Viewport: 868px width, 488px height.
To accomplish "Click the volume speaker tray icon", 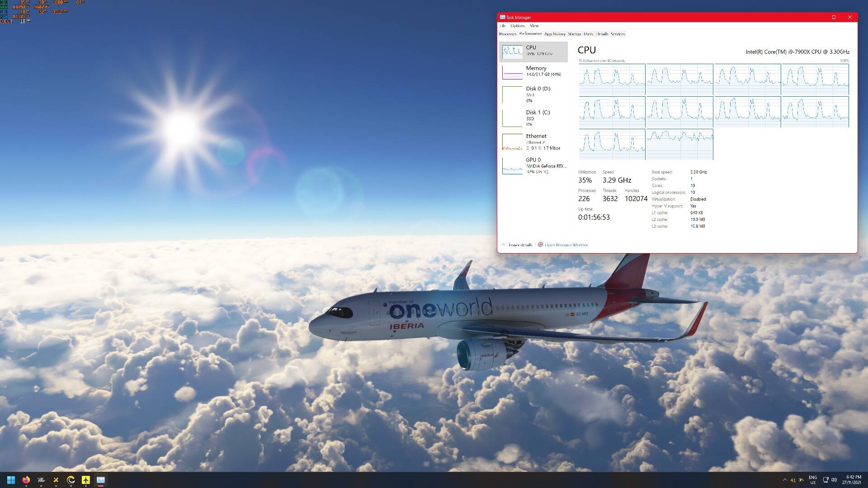I will pyautogui.click(x=834, y=480).
